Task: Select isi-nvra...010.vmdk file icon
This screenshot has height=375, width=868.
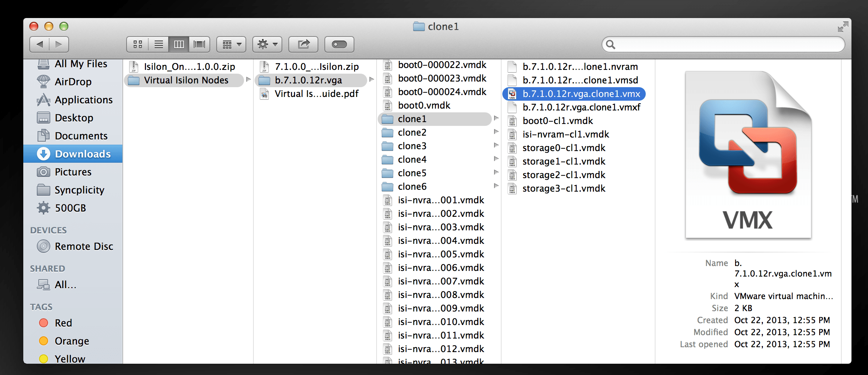Action: click(x=387, y=322)
